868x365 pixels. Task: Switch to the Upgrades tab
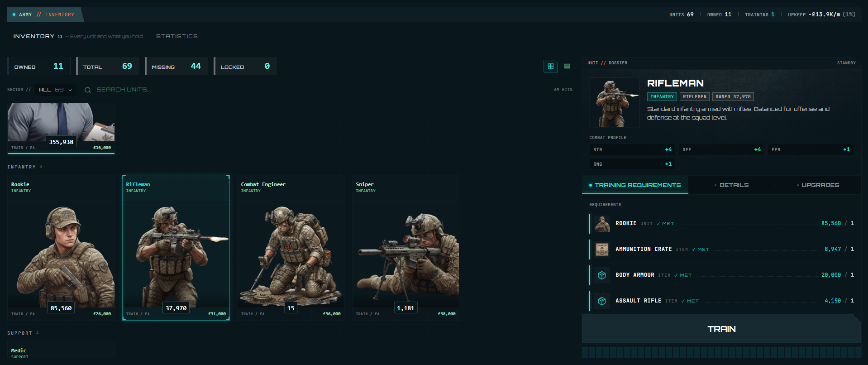(x=818, y=185)
